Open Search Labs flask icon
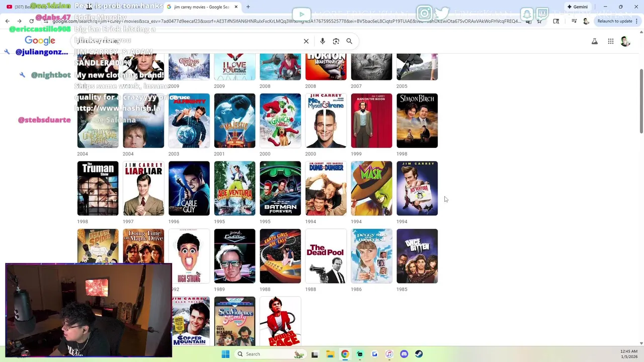 [x=595, y=41]
